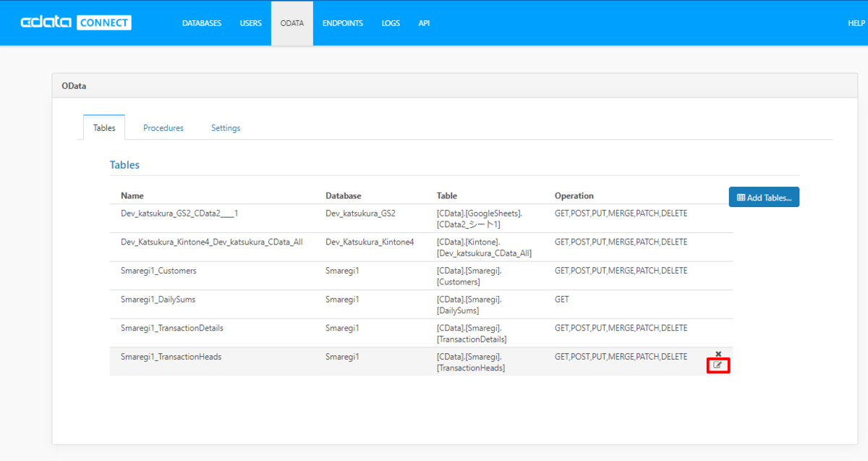This screenshot has width=868, height=461.
Task: Click the Name column header
Action: (132, 195)
